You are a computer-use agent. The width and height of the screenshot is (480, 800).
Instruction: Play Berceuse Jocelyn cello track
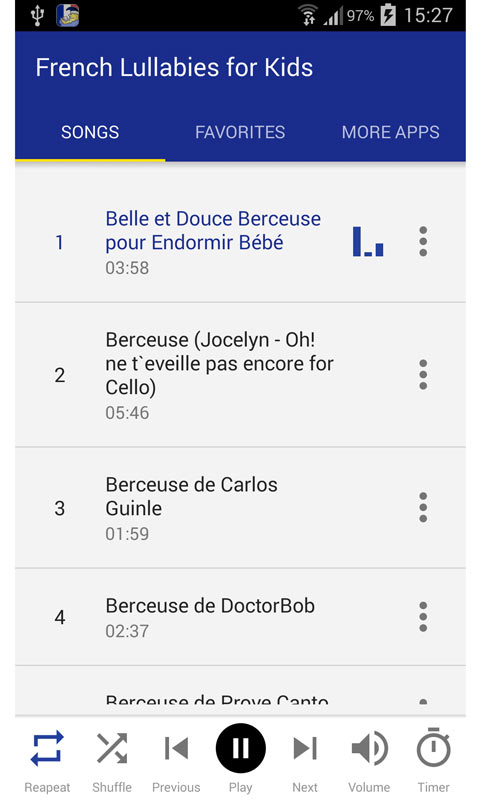pos(240,375)
